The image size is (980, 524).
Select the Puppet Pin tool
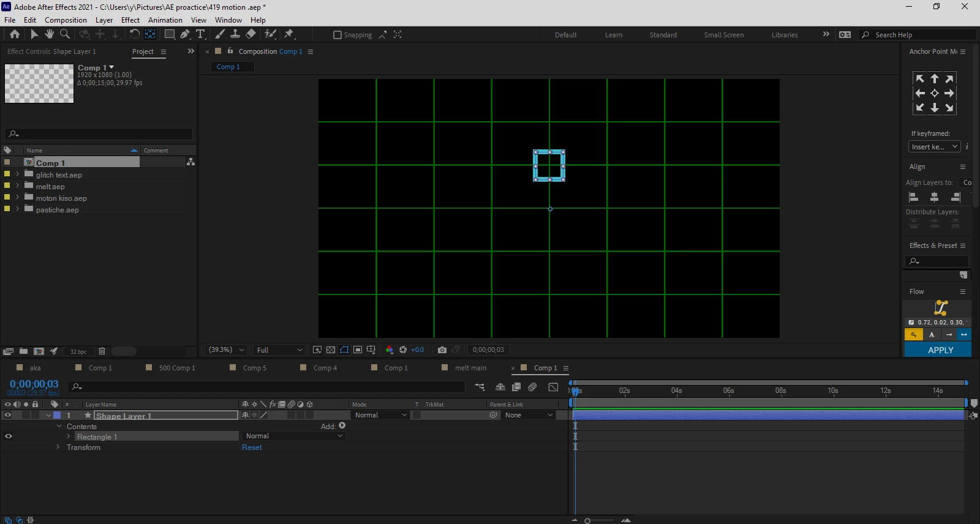pyautogui.click(x=289, y=34)
